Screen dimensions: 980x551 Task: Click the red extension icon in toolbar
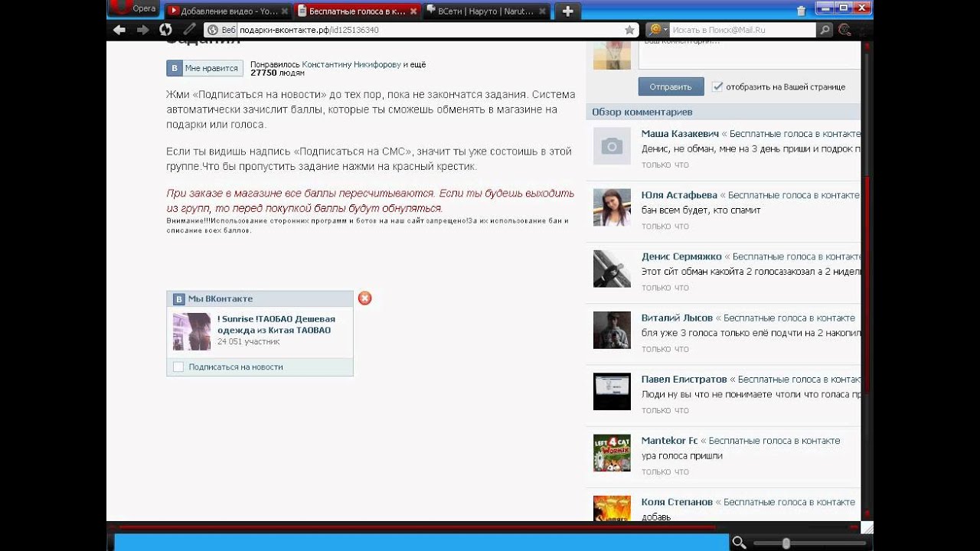pos(845,30)
